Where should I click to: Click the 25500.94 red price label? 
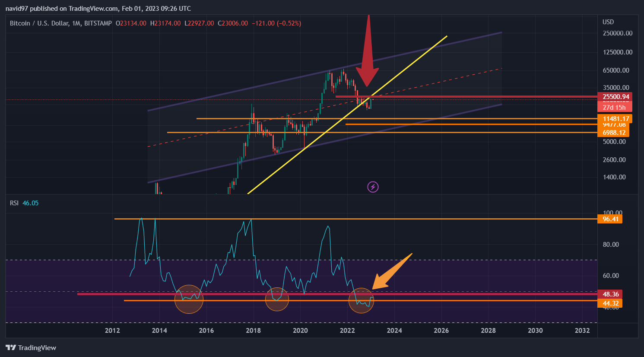tap(615, 97)
